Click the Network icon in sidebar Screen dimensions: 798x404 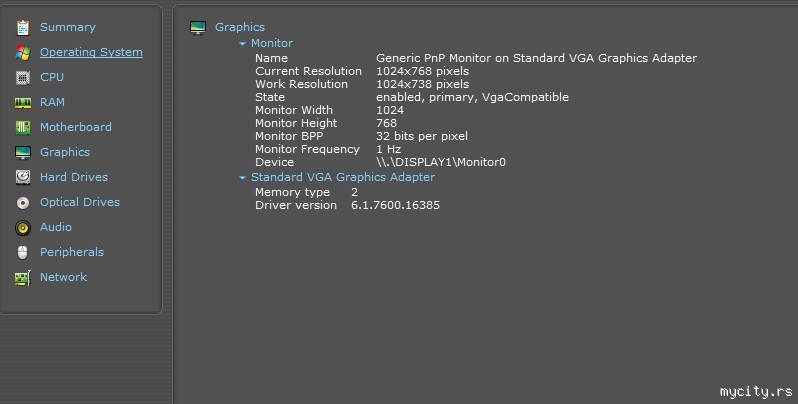[22, 277]
